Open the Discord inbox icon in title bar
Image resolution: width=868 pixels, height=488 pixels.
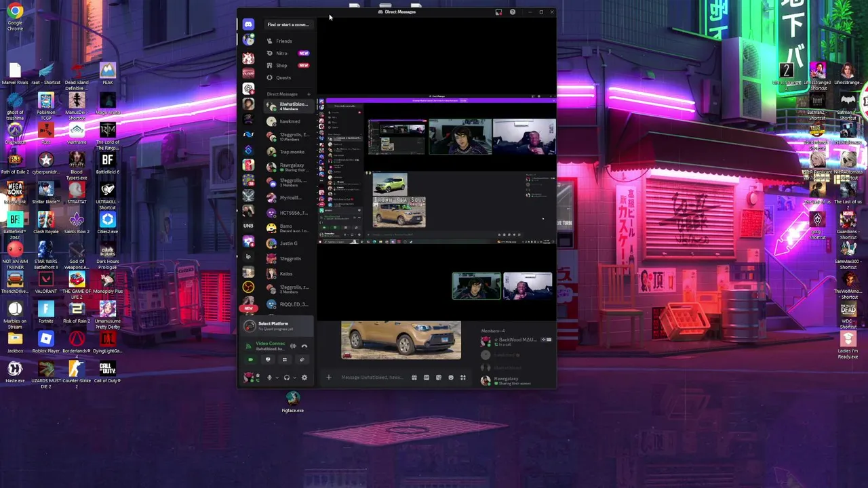(498, 12)
